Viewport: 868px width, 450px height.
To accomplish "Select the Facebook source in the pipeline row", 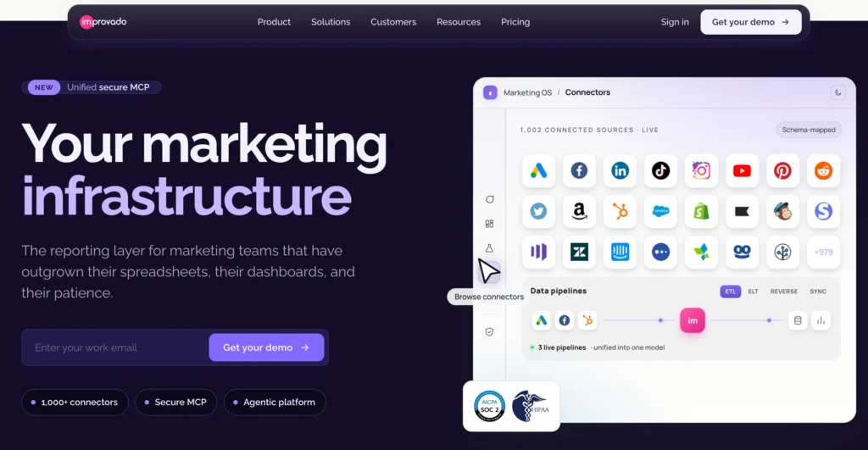I will 564,320.
